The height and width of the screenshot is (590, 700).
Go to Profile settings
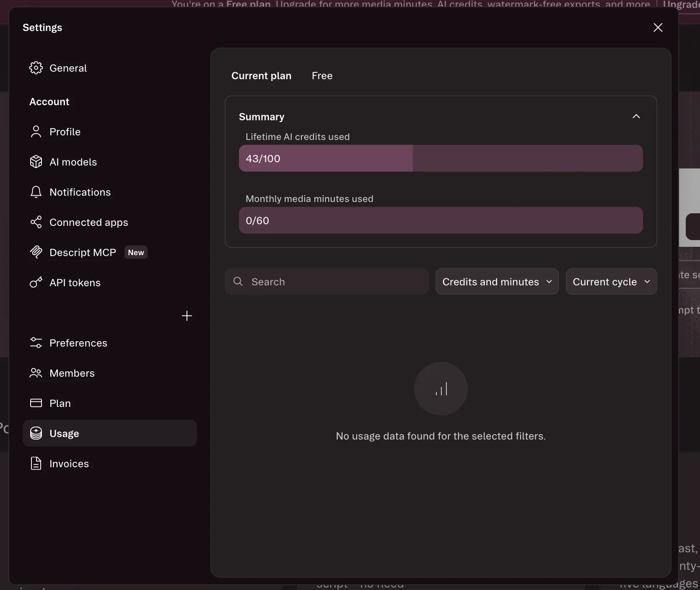coord(110,132)
